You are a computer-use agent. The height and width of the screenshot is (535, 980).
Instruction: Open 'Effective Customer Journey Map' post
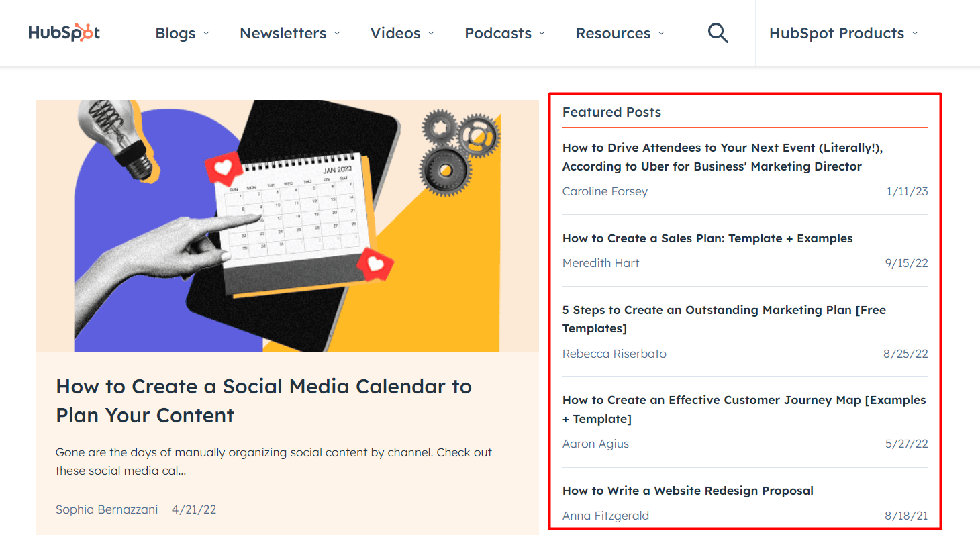744,409
